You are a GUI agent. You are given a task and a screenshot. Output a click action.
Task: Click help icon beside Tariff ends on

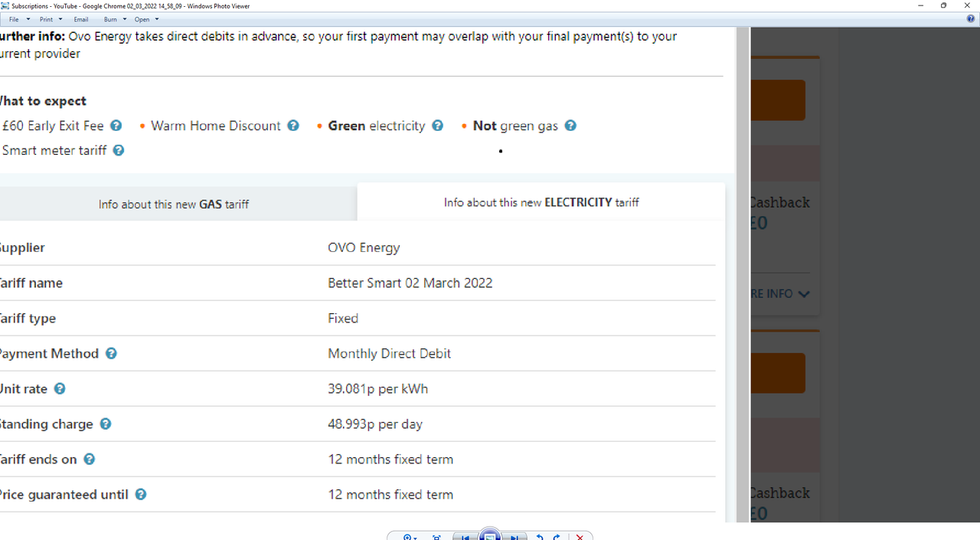(x=90, y=459)
